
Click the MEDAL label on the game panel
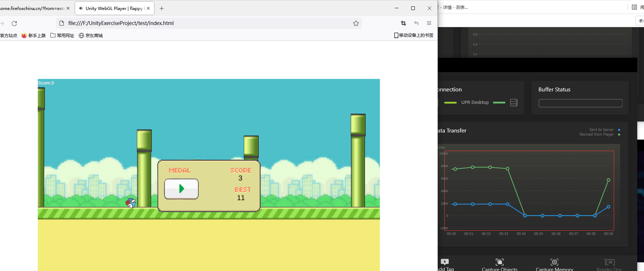tap(180, 170)
